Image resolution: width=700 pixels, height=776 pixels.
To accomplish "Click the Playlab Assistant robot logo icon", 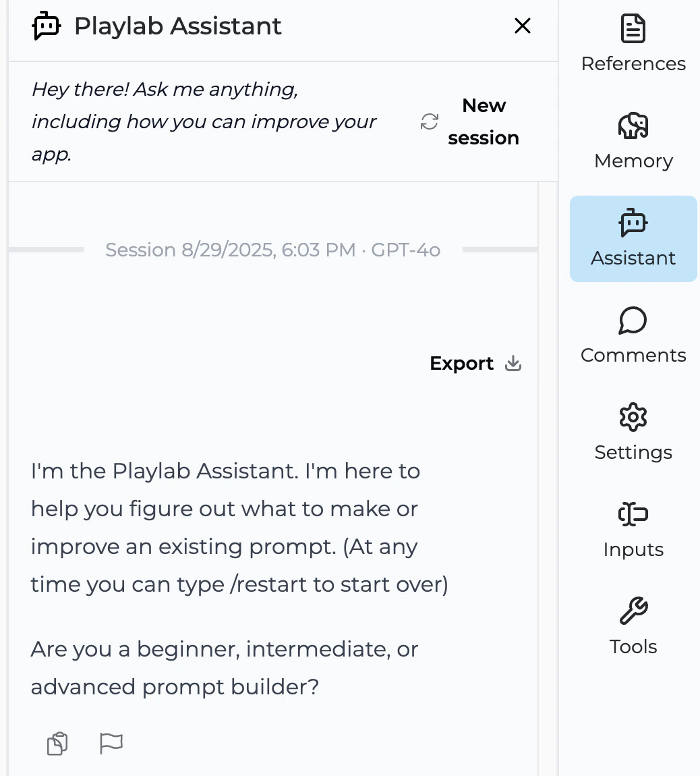I will point(47,26).
